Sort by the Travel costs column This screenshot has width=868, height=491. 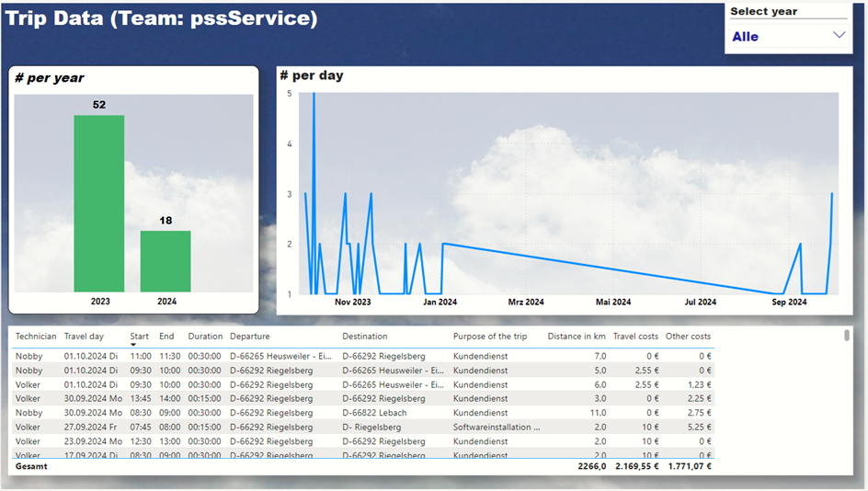point(635,337)
